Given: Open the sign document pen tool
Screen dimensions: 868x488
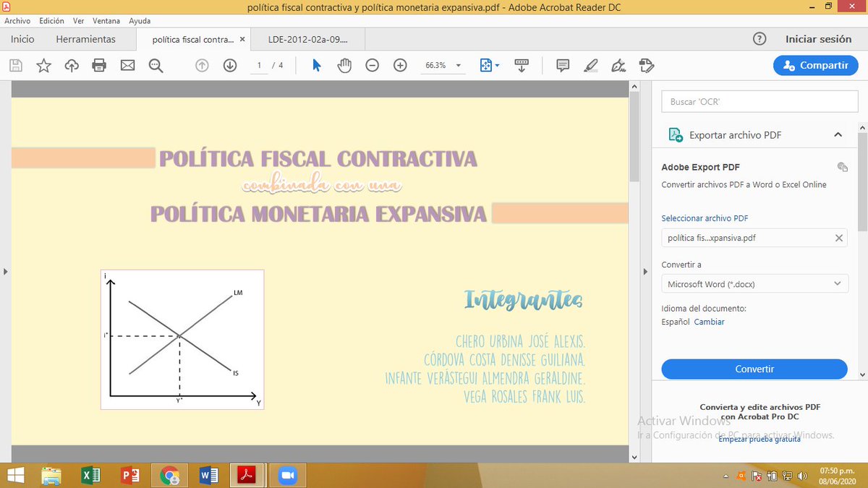Looking at the screenshot, I should coord(618,65).
